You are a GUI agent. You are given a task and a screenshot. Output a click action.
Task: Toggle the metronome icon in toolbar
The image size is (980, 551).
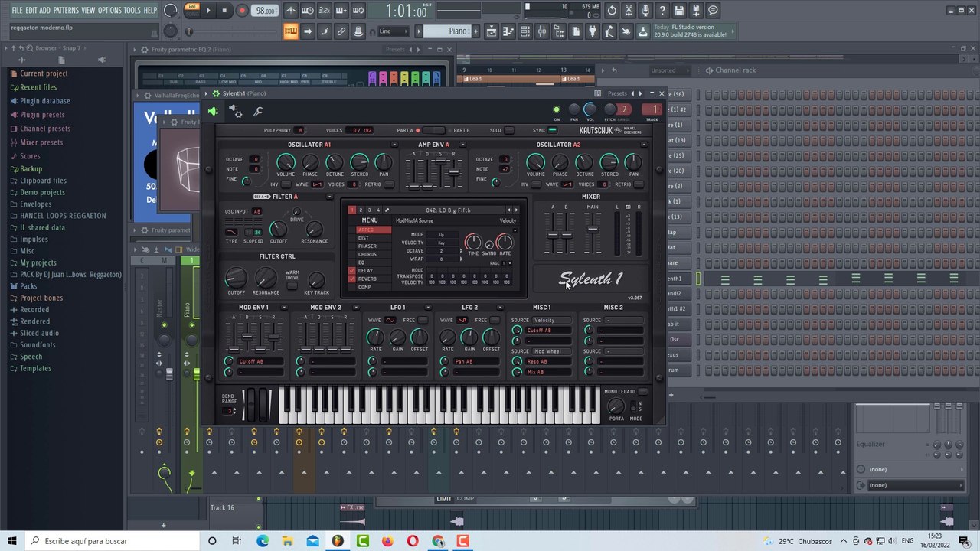[291, 11]
